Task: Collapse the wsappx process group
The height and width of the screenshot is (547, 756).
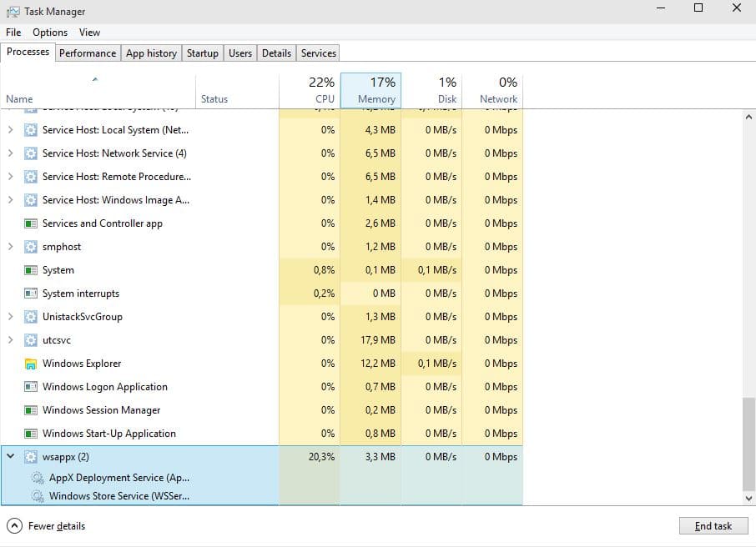Action: pos(10,457)
